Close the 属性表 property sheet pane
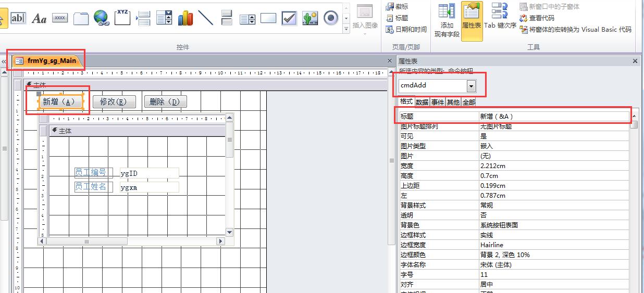Image resolution: width=644 pixels, height=293 pixels. pos(635,61)
